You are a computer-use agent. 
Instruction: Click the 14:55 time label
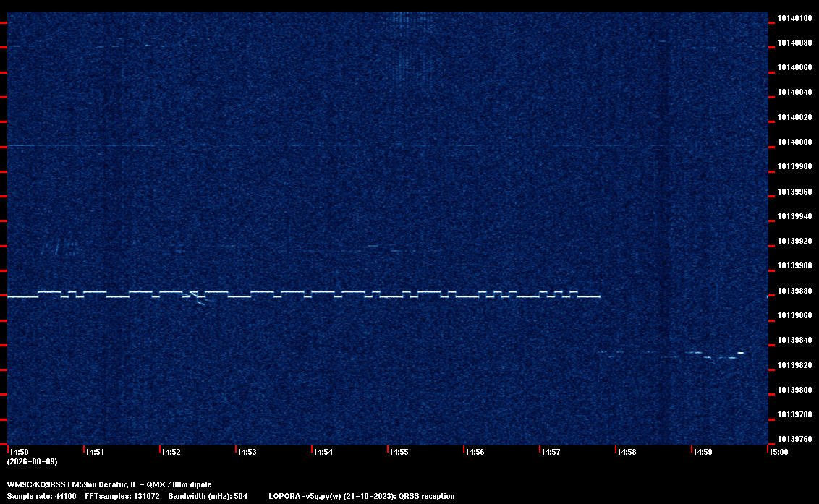coord(399,452)
